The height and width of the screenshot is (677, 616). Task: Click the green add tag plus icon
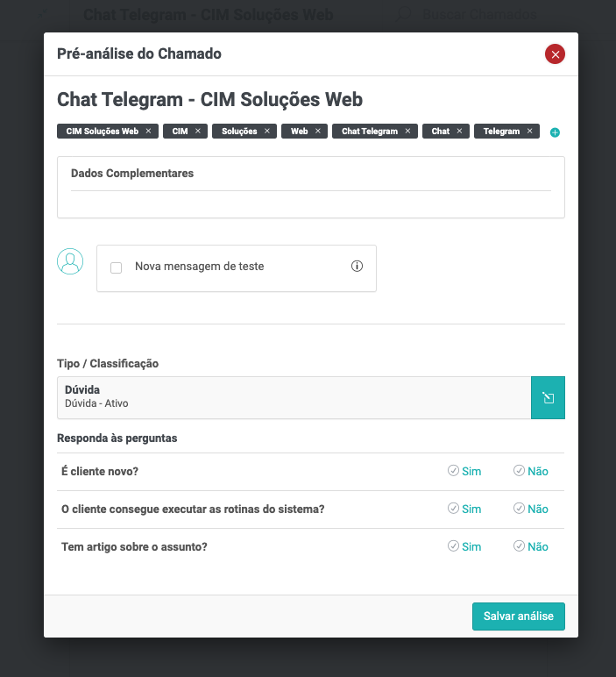(x=555, y=132)
